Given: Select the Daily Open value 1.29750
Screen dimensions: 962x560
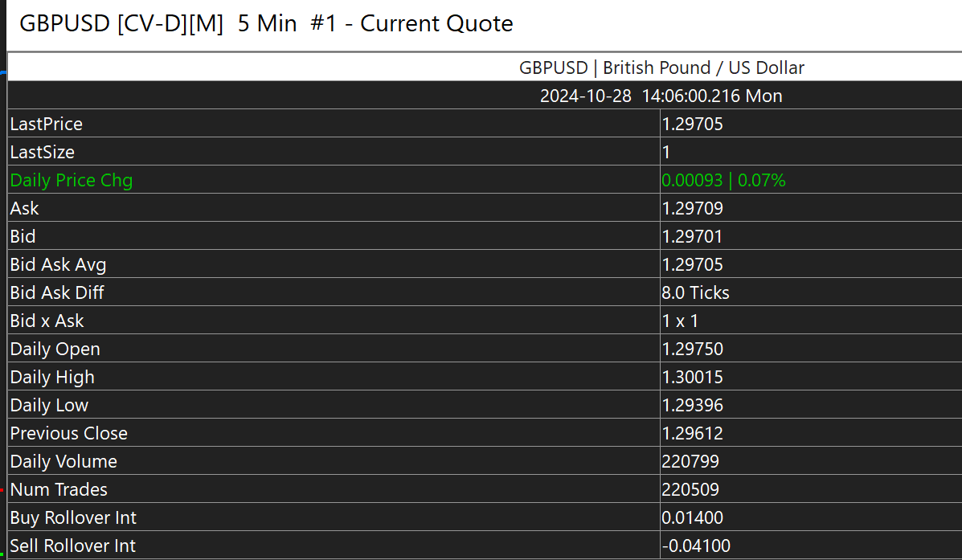Looking at the screenshot, I should coord(692,349).
